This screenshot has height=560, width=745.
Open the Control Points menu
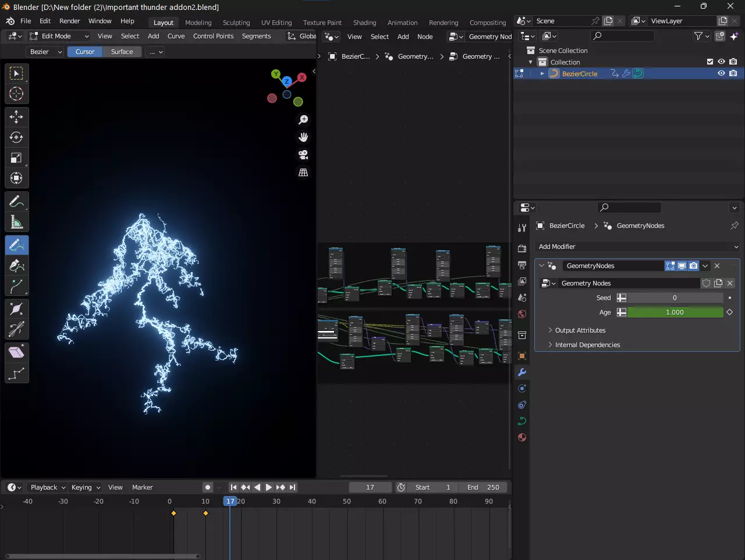213,36
